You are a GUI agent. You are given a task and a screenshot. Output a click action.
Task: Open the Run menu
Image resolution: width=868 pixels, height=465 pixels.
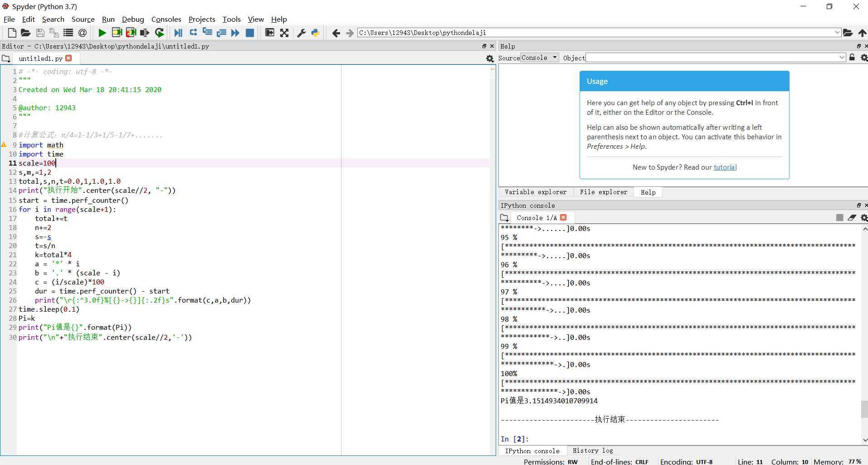tap(108, 19)
